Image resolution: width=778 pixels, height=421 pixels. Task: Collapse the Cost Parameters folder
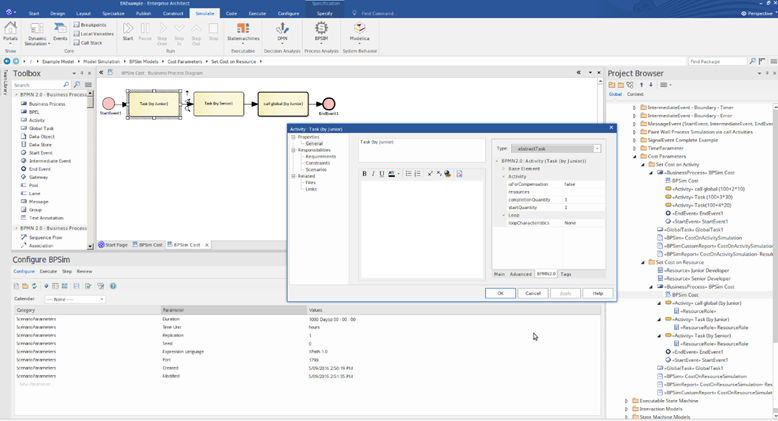(634, 156)
